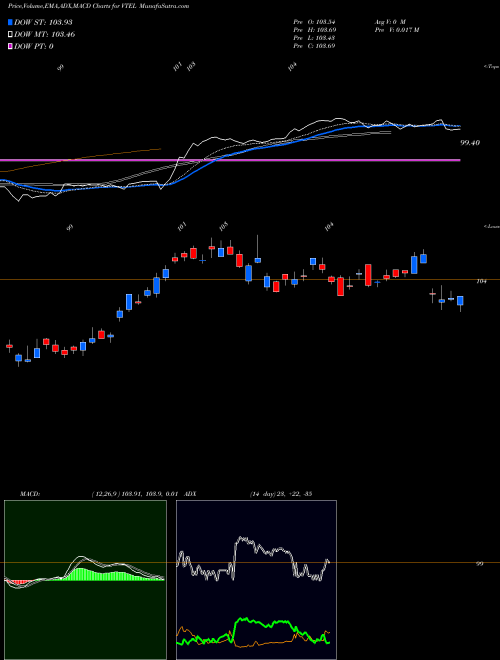
Task: Click the white DOW MT legend swatch
Action: (10, 35)
